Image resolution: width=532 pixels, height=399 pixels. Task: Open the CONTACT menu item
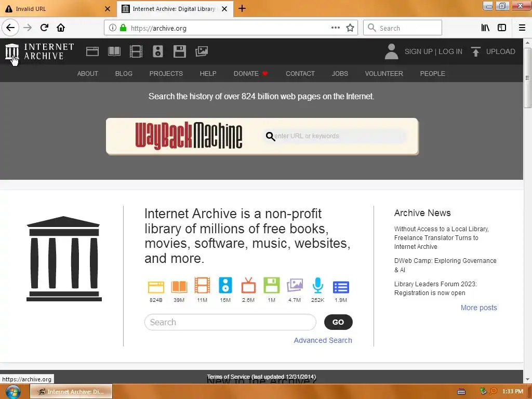pos(300,74)
